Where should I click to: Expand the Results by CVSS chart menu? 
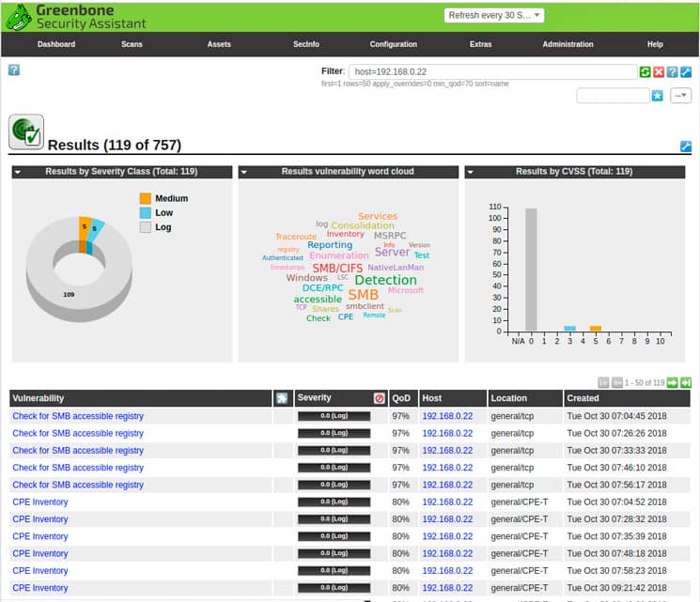tap(471, 172)
